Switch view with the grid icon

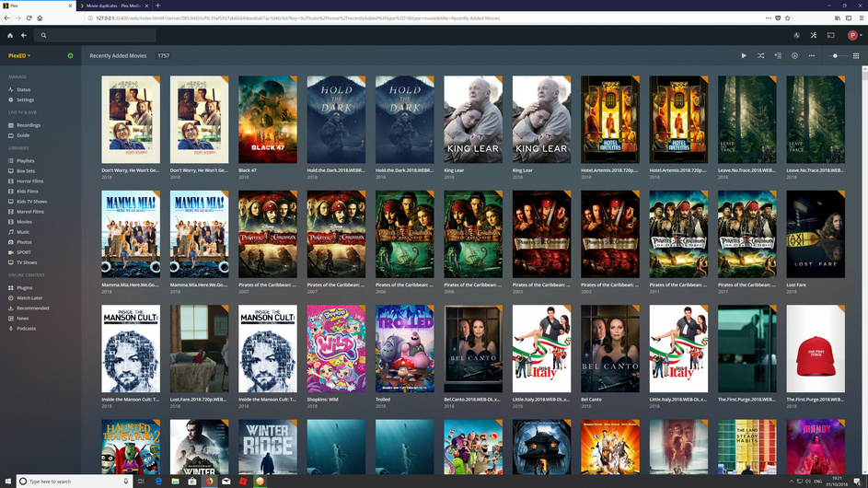[856, 56]
